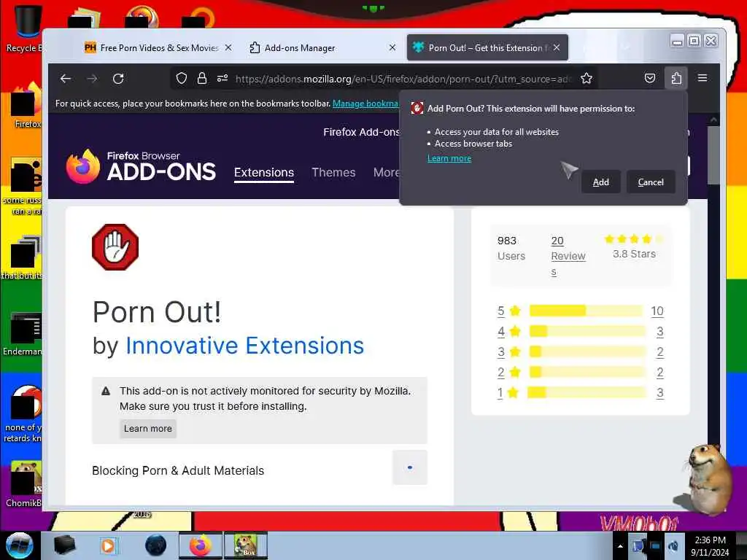
Task: Open the Extensions puzzle-piece toolbar button
Action: (x=676, y=78)
